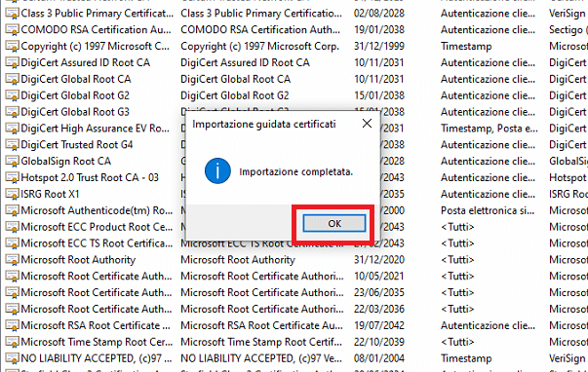The width and height of the screenshot is (588, 372).
Task: Click 'Microsoft ECC TS Root Certifica...' name
Action: [97, 243]
